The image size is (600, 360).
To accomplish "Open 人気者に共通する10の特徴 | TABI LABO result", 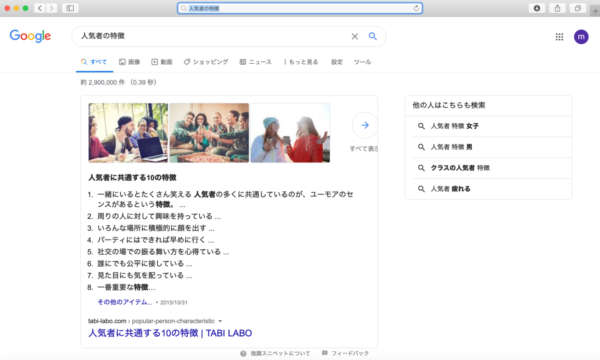I will 170,333.
